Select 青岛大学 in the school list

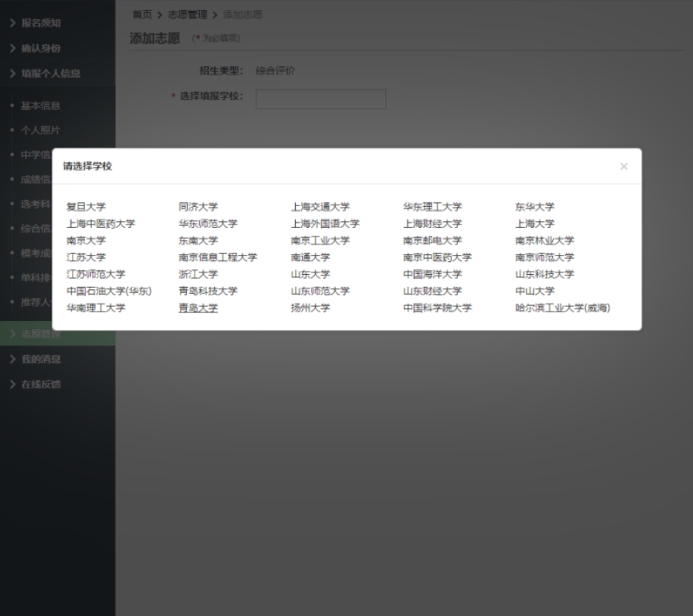point(198,308)
